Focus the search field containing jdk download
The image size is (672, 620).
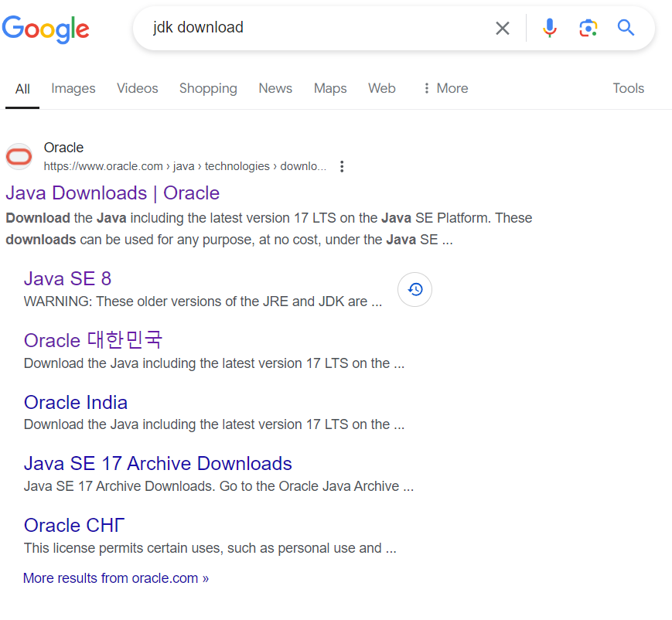(x=317, y=28)
